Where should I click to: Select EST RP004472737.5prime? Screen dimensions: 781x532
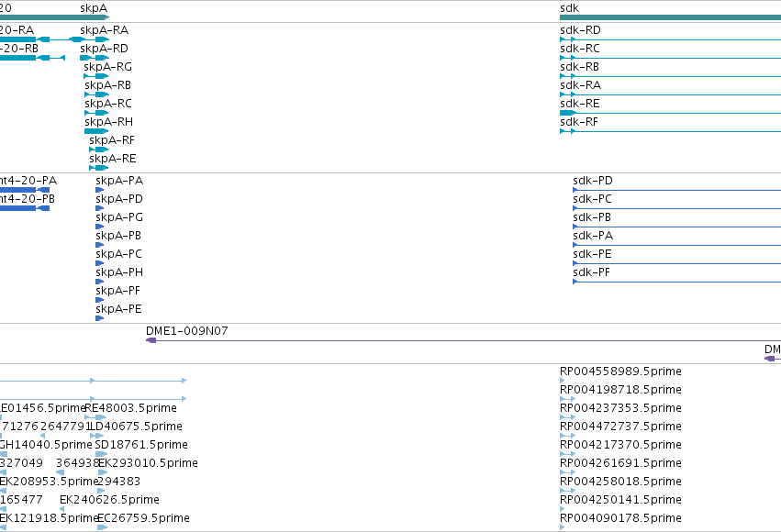point(620,427)
